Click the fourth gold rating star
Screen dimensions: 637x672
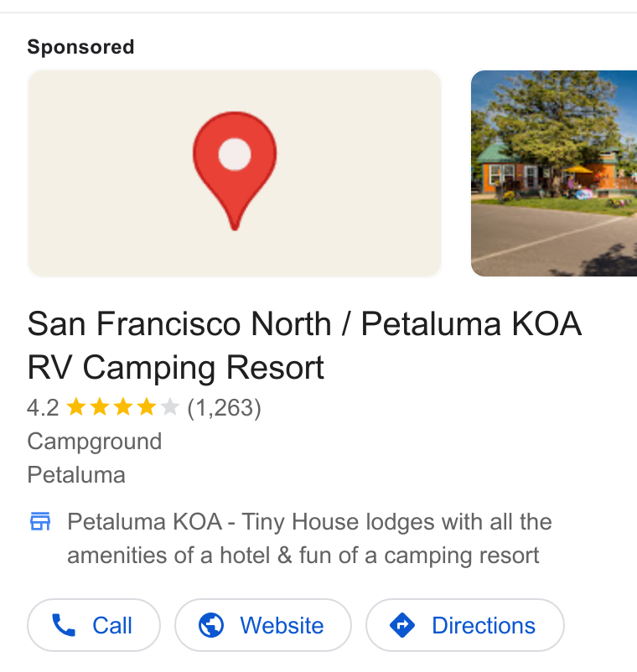146,406
